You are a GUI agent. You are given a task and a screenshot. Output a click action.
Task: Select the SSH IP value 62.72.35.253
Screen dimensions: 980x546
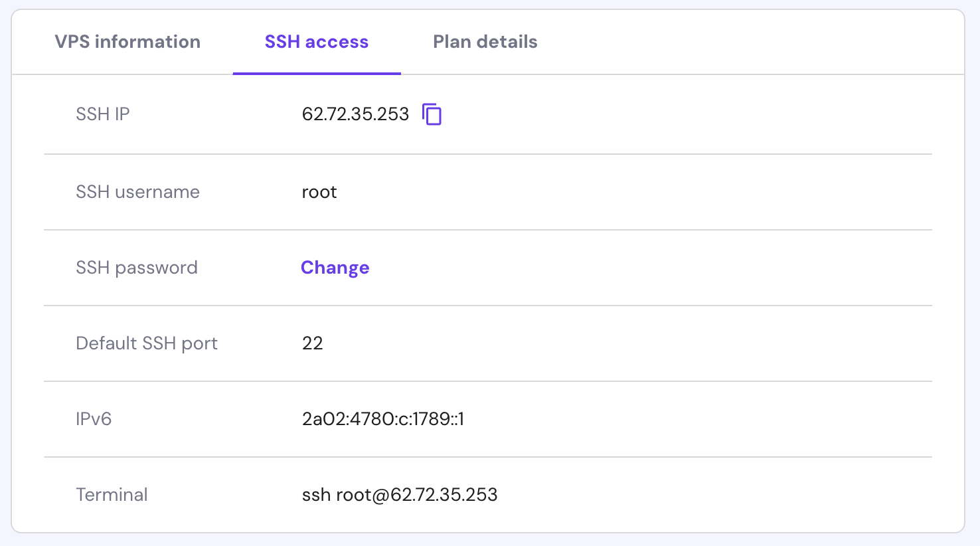[x=355, y=114]
